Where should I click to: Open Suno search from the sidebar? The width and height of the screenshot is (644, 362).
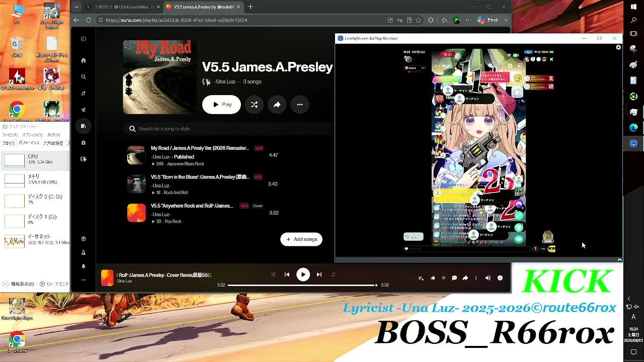84,77
